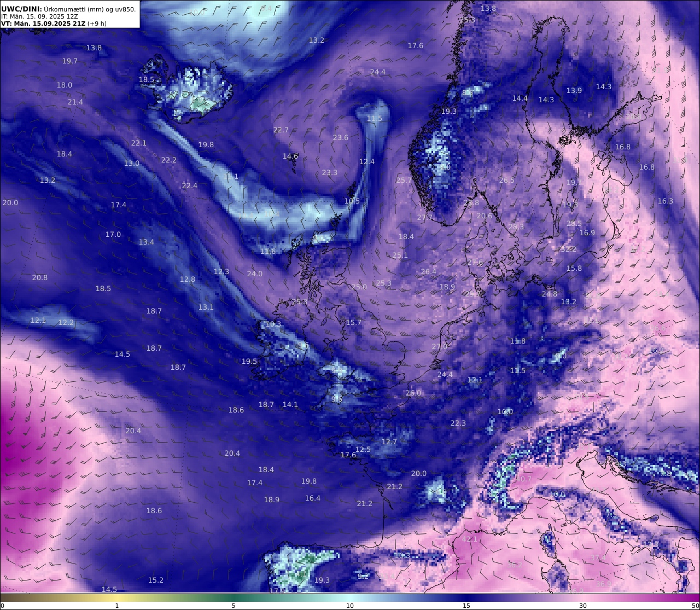Click the map value 26.5
This screenshot has width=700, height=610.
[507, 181]
